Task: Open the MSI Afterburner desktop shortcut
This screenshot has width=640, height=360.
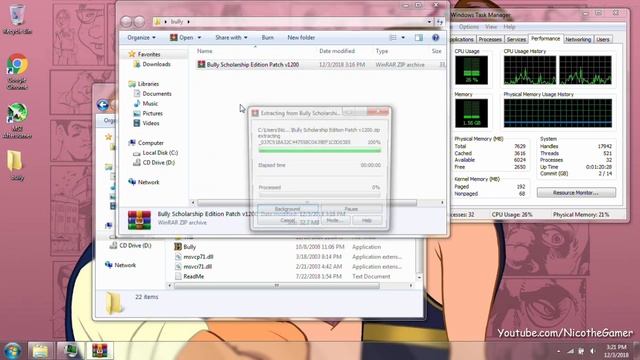Action: 17,121
